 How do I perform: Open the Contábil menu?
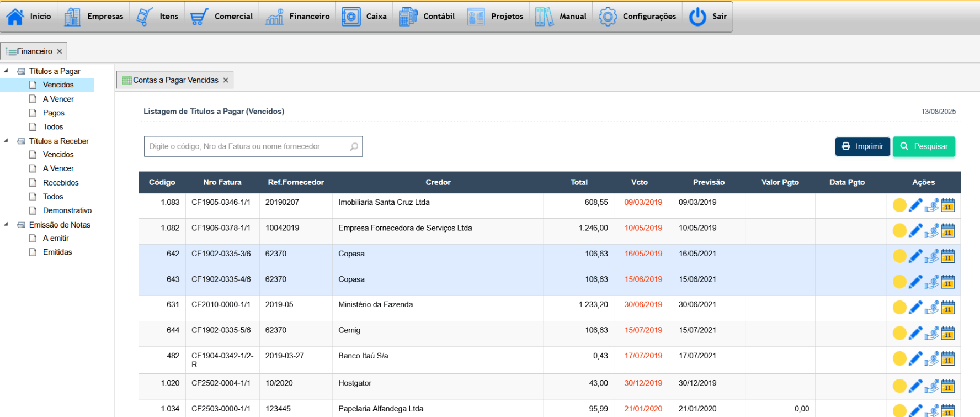click(x=427, y=17)
